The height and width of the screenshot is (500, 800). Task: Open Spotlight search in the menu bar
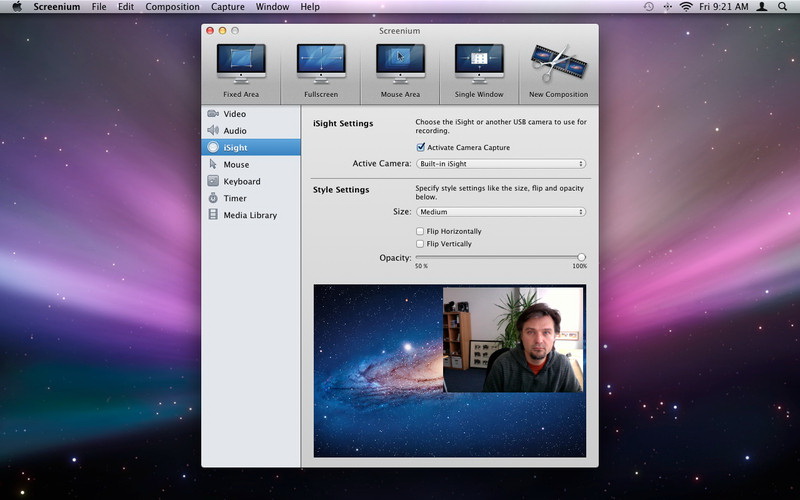pyautogui.click(x=782, y=7)
